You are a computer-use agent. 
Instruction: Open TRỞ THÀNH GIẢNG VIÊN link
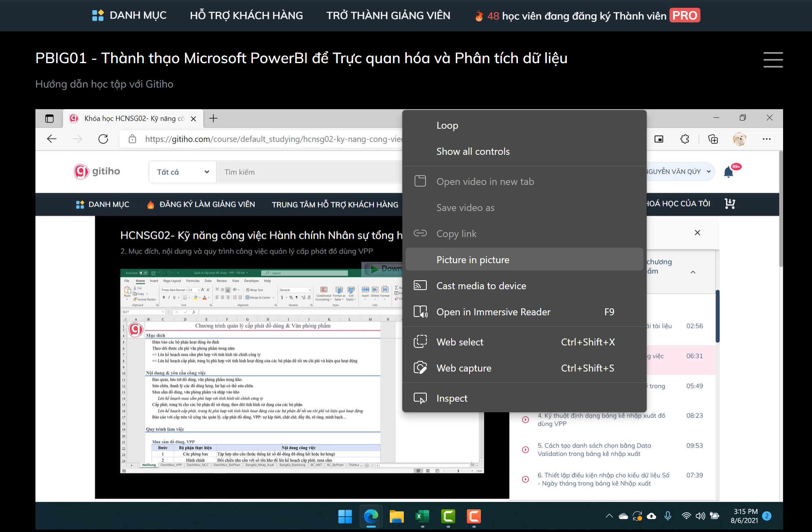click(x=388, y=15)
